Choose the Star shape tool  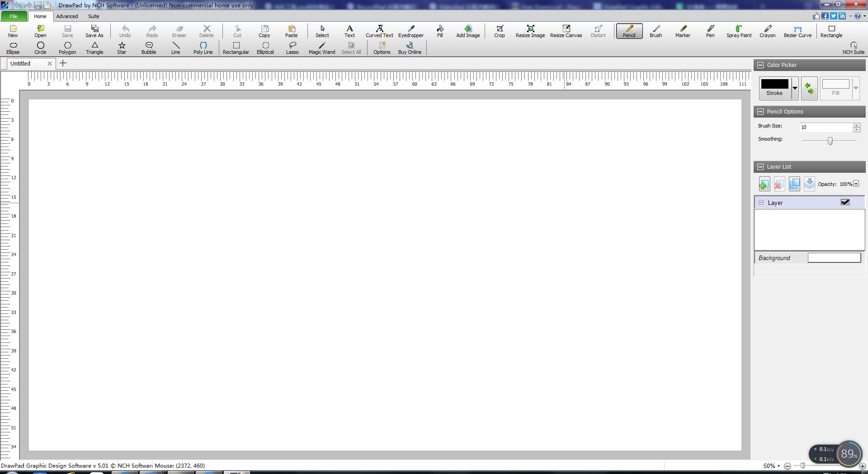point(121,47)
